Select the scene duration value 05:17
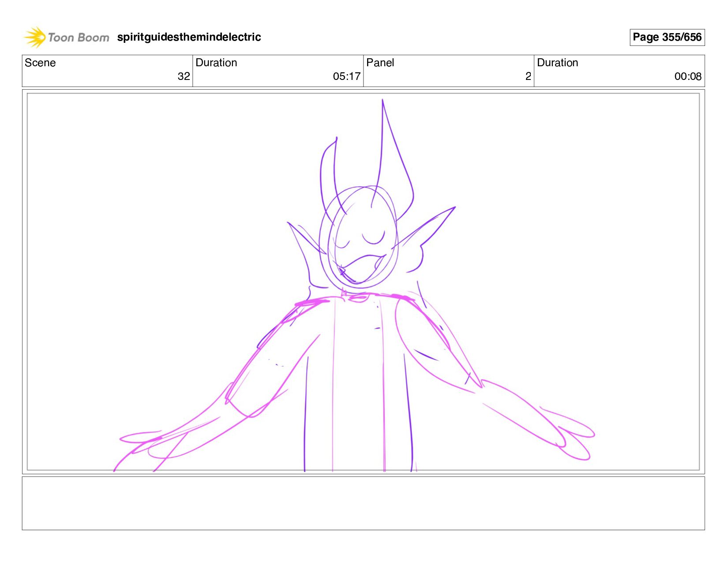 click(x=346, y=76)
